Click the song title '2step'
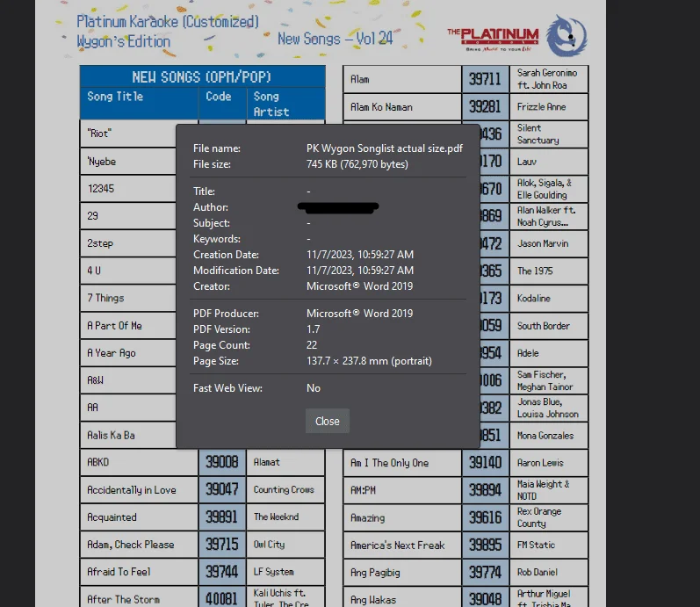The height and width of the screenshot is (607, 700). pyautogui.click(x=100, y=243)
